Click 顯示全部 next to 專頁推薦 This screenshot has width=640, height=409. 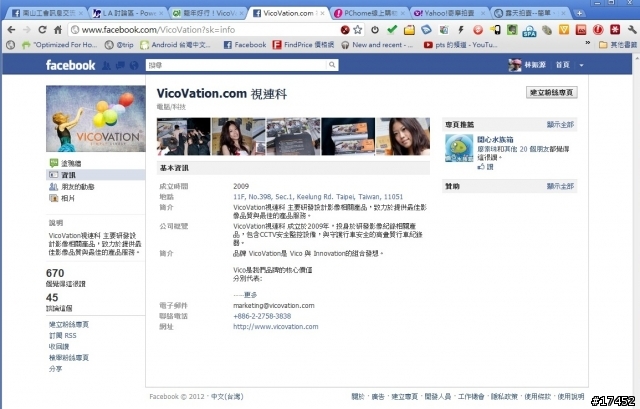click(560, 124)
